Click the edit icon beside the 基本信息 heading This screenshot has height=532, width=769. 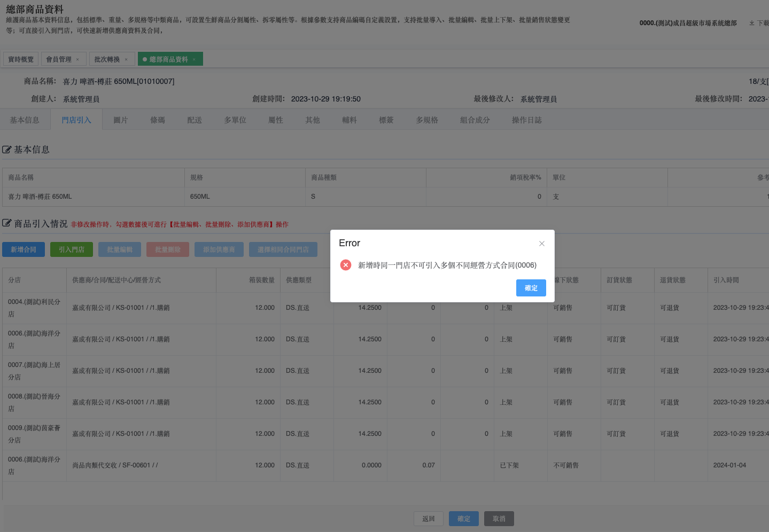pos(7,150)
